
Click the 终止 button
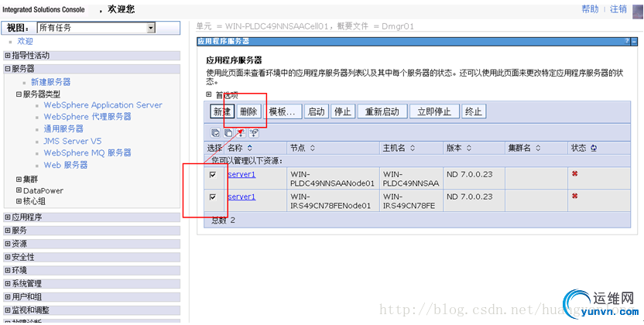click(x=474, y=111)
